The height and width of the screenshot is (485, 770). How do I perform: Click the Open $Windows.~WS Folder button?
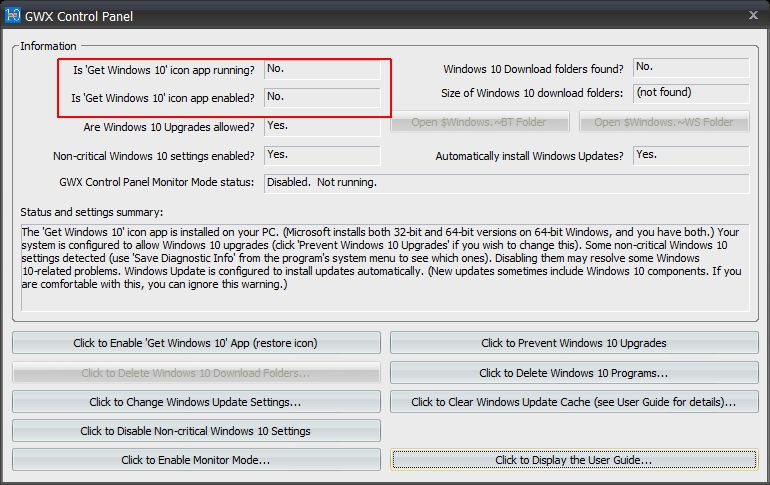tap(664, 122)
